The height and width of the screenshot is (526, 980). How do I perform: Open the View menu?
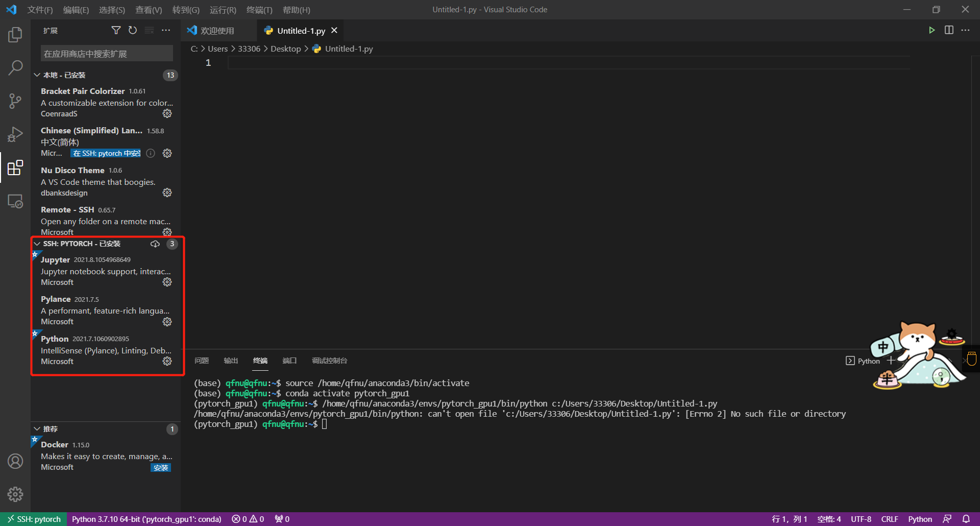(149, 10)
